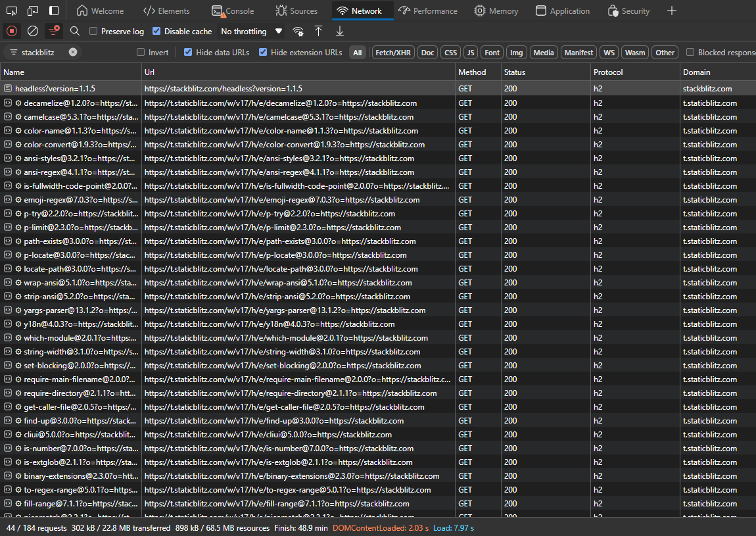The height and width of the screenshot is (536, 756).
Task: Open the No throttling dropdown
Action: pyautogui.click(x=251, y=32)
